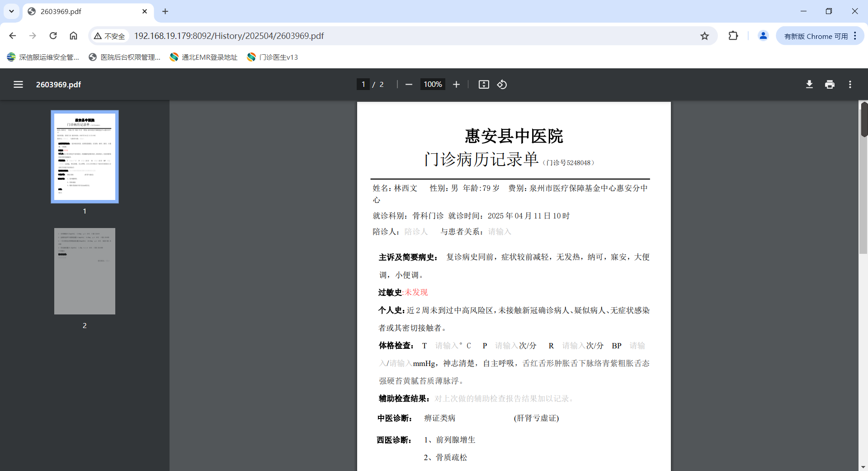Viewport: 868px width, 471px height.
Task: Click the 门诊病历记录单 heading
Action: pyautogui.click(x=481, y=159)
